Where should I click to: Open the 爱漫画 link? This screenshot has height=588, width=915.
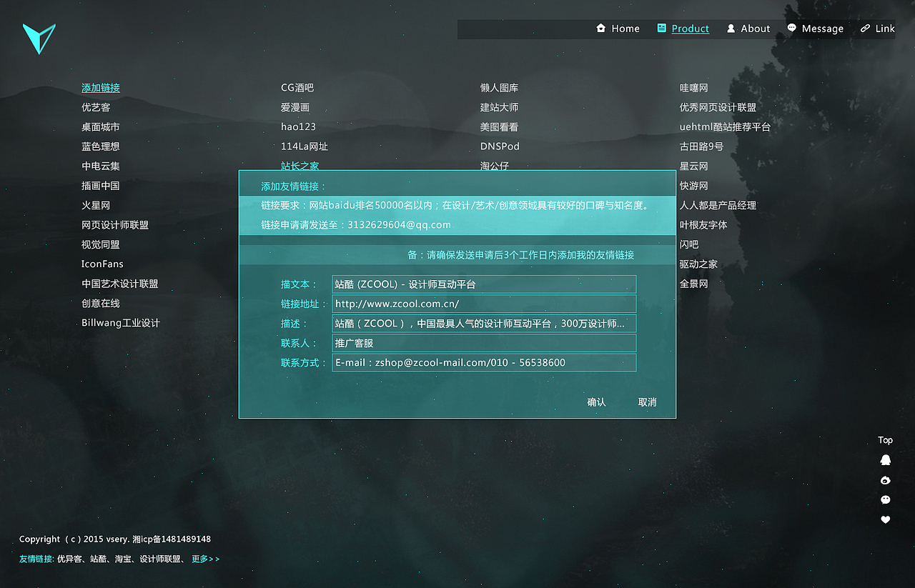295,107
